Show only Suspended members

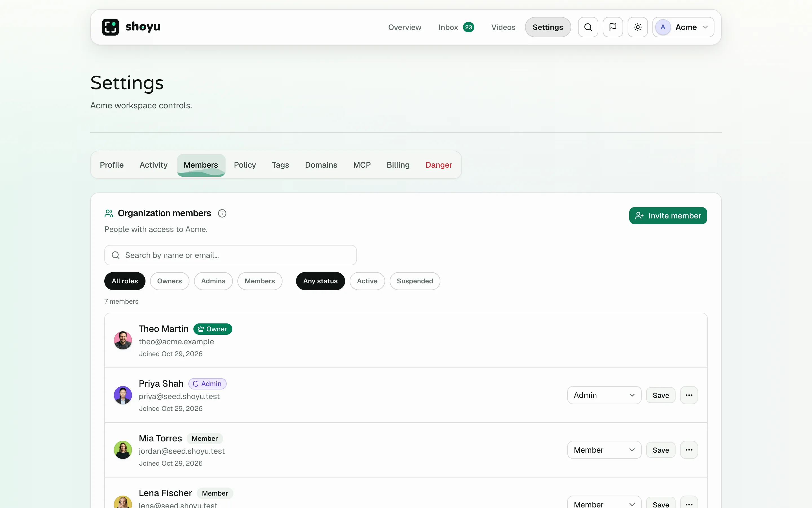point(415,281)
